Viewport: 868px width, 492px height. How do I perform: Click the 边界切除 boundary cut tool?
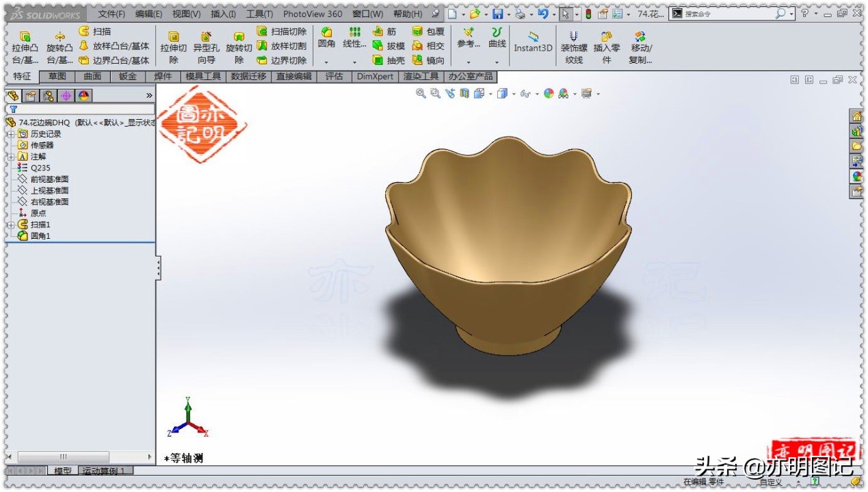pyautogui.click(x=281, y=60)
